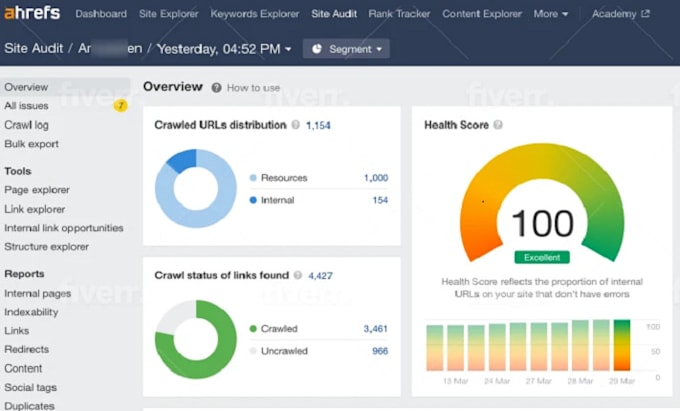The height and width of the screenshot is (411, 680).
Task: Open the Academy external link icon
Action: [x=645, y=14]
